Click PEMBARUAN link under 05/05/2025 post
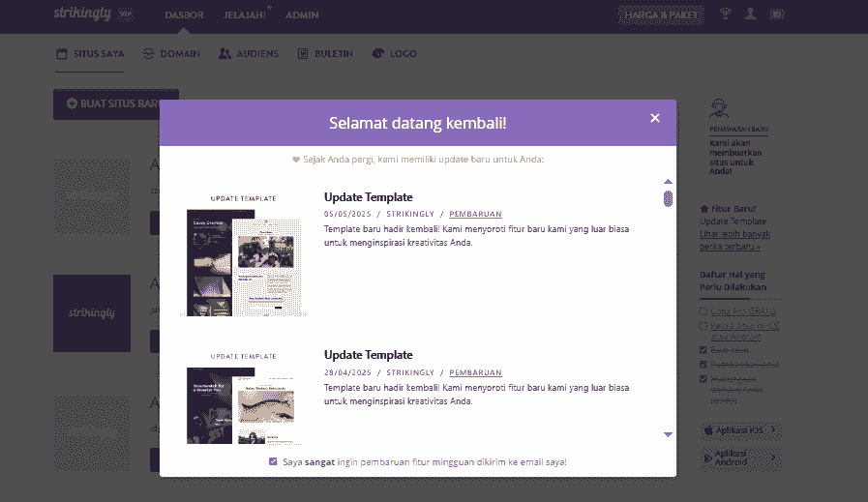Viewport: 868px width, 502px height. coord(475,214)
